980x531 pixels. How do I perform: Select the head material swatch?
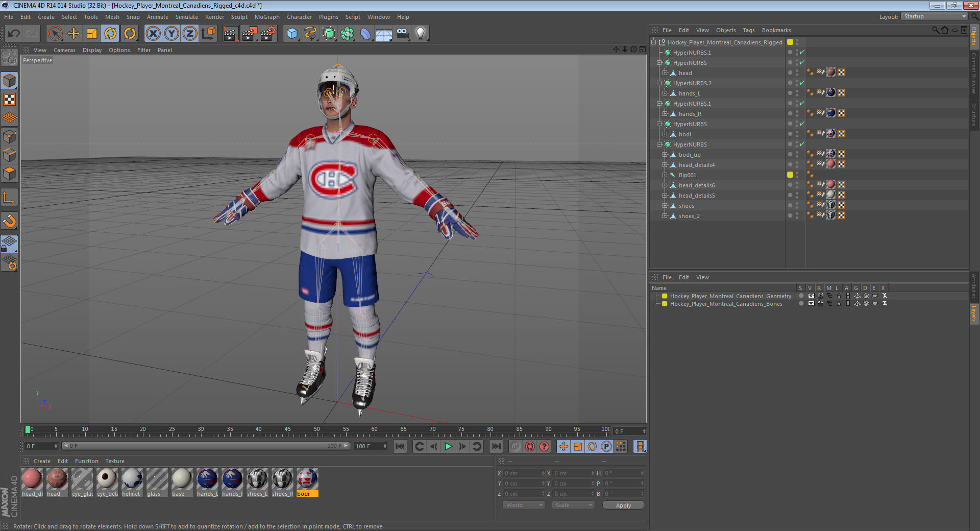(x=57, y=482)
